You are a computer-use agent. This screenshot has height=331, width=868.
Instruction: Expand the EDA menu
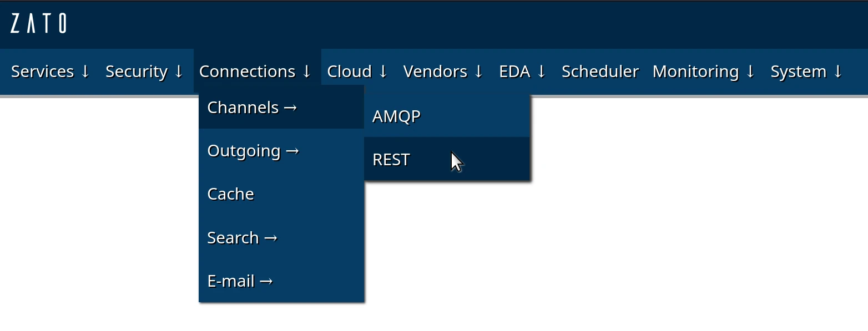click(522, 72)
